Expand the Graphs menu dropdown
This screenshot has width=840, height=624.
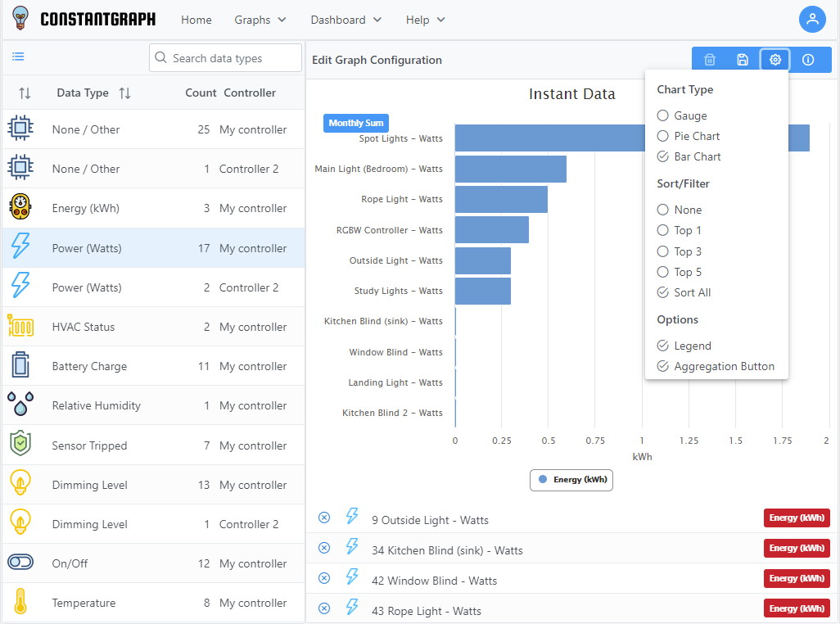click(260, 20)
